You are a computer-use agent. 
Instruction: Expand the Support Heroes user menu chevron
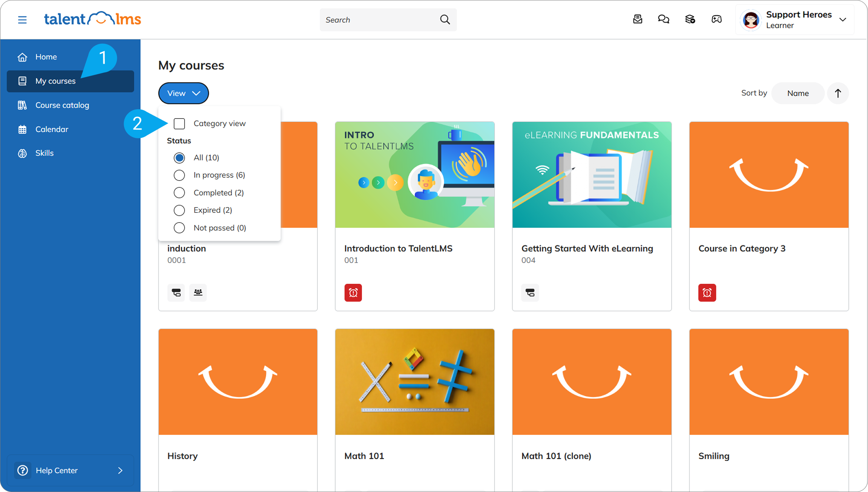point(843,20)
